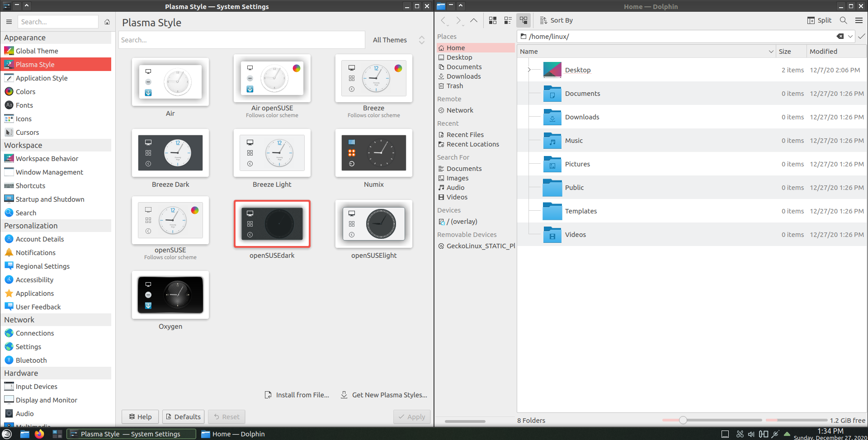The width and height of the screenshot is (868, 440).
Task: Adjust the Dolphin zoom level slider
Action: click(x=683, y=420)
